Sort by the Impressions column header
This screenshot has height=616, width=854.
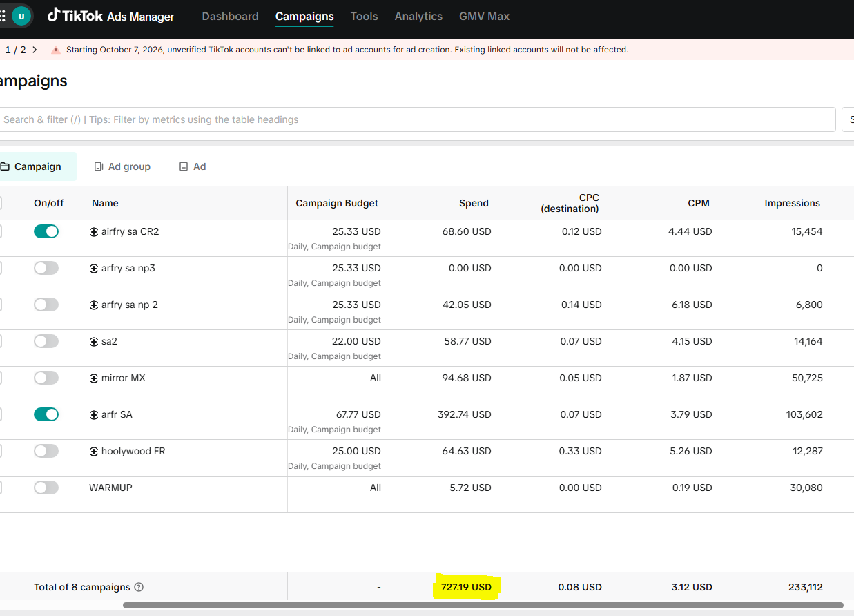click(x=792, y=203)
